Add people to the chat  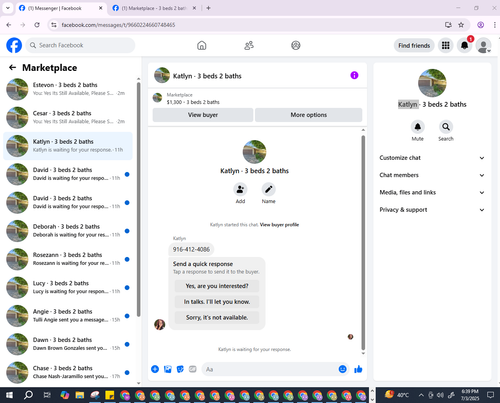[x=240, y=189]
